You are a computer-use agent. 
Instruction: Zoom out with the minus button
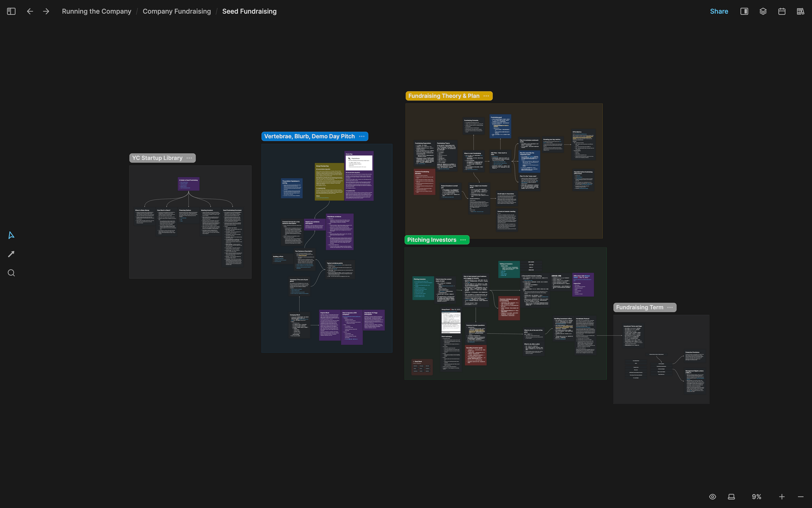800,497
